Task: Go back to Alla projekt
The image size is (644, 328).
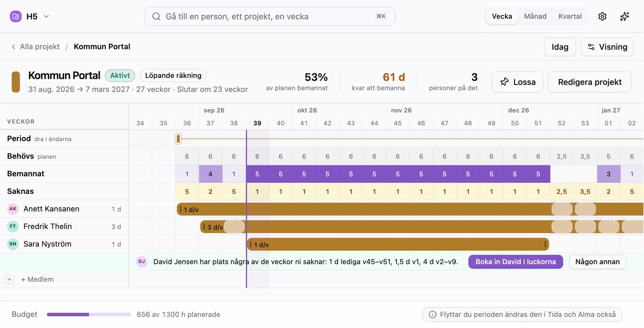Action: (40, 47)
